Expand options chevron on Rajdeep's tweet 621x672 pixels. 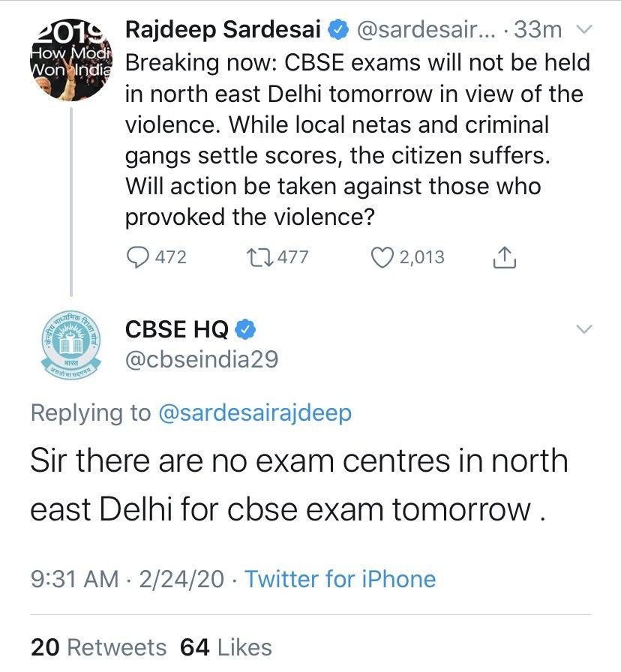point(583,30)
